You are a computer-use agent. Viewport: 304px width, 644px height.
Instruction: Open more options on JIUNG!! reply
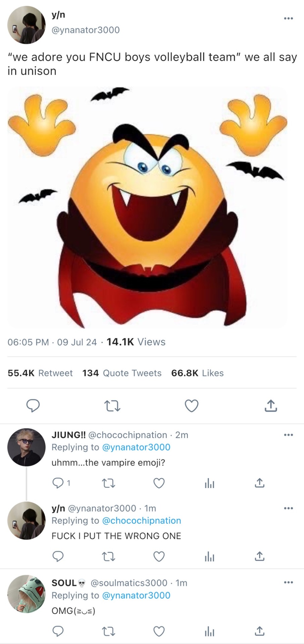click(288, 435)
